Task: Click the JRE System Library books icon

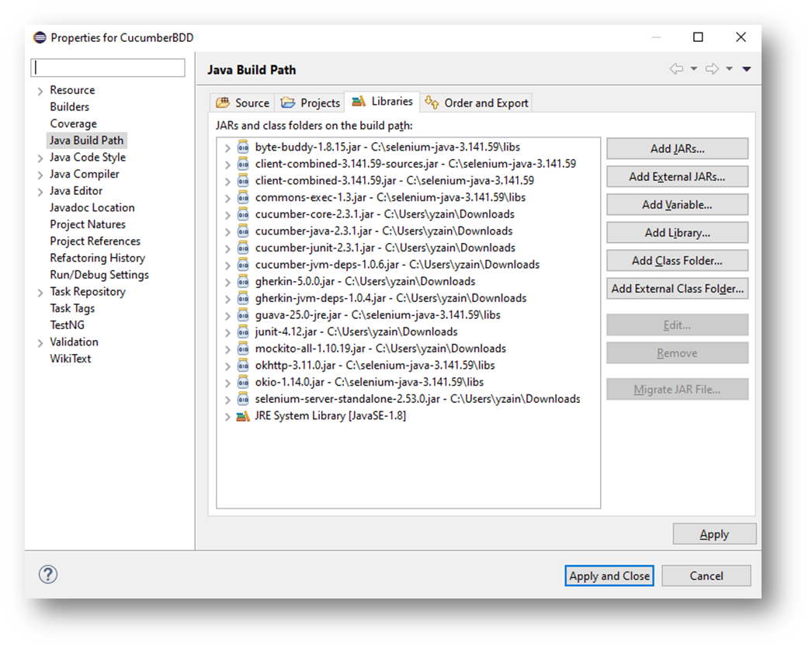Action: pos(243,416)
